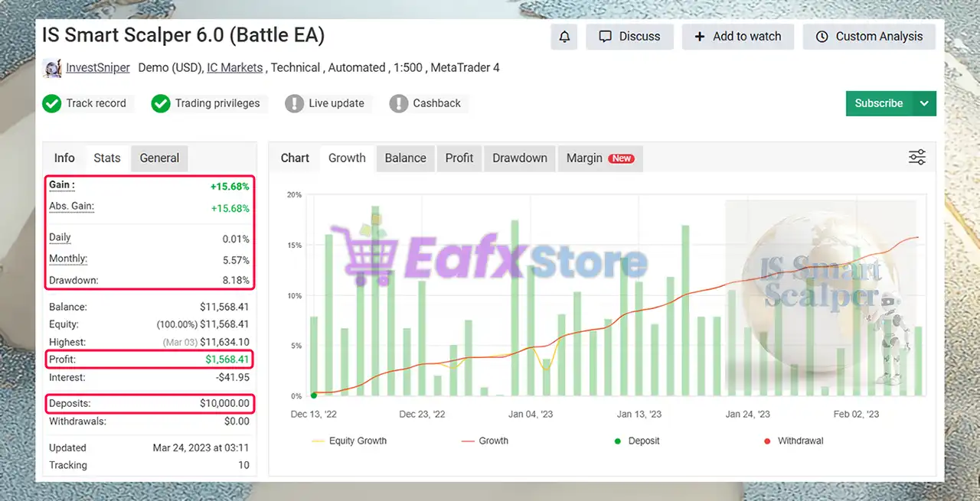Screen dimensions: 980x501
Task: Open the Subscribe dropdown arrow
Action: (x=925, y=103)
